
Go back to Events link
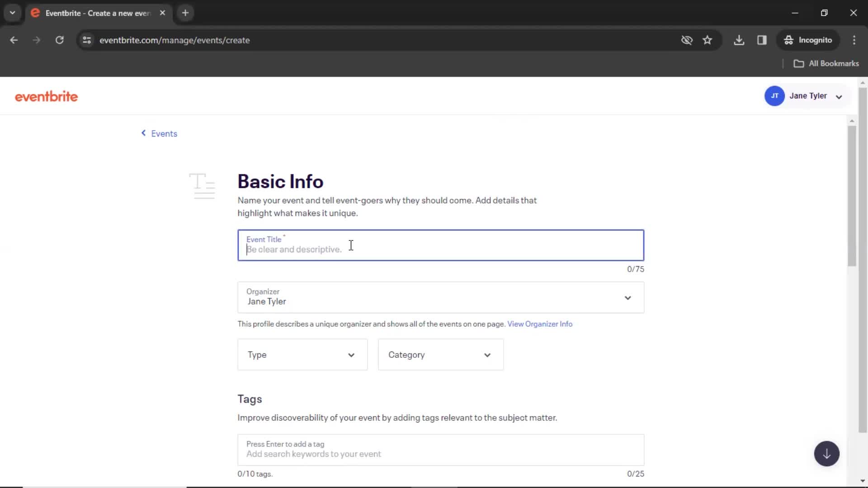pyautogui.click(x=159, y=133)
